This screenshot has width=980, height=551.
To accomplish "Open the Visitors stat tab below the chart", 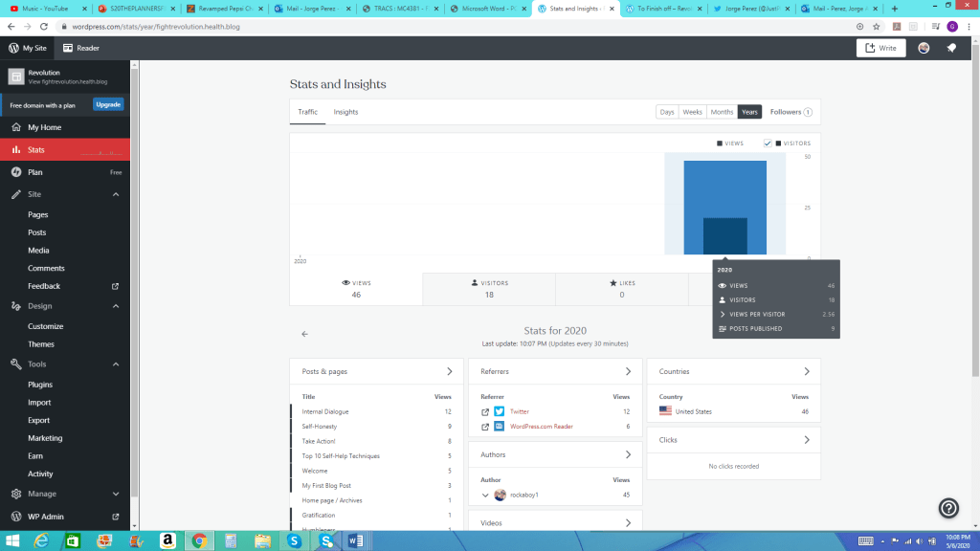I will point(489,288).
